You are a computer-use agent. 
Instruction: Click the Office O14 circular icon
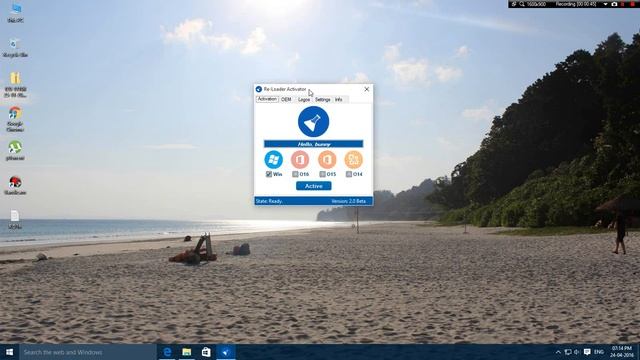(353, 160)
